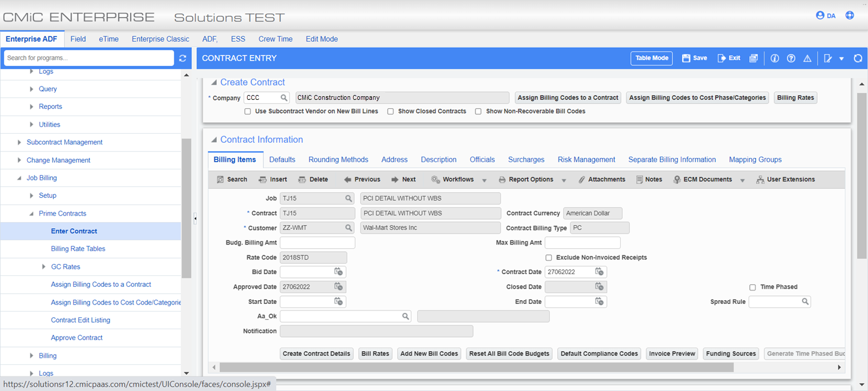This screenshot has width=868, height=391.
Task: Open the Spread Rule lookup magnifier
Action: pos(805,301)
